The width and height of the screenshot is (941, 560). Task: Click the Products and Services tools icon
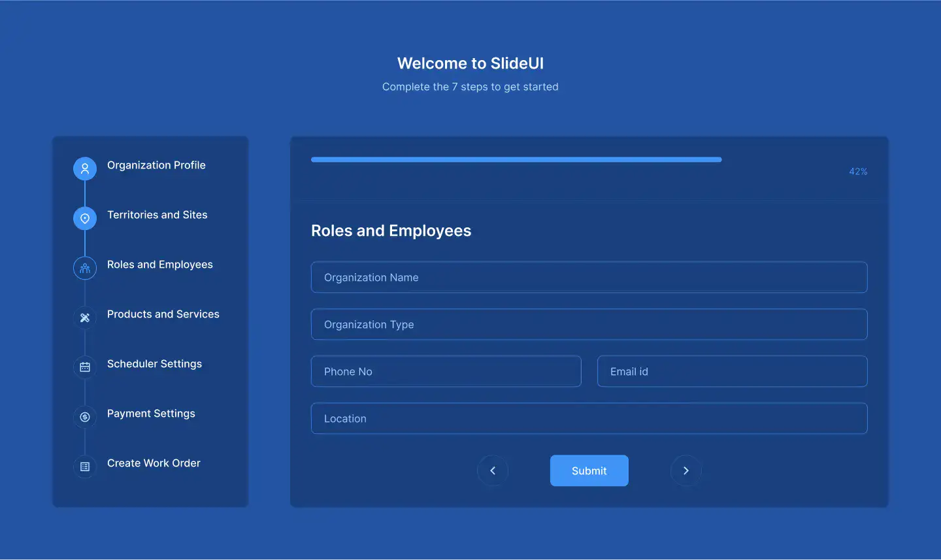(85, 318)
